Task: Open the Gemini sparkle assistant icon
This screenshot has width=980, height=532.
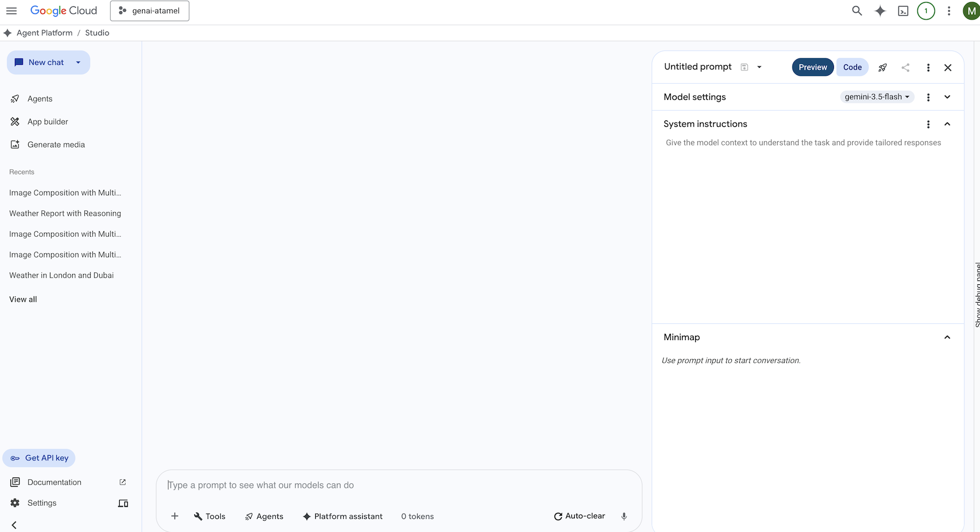Action: coord(880,11)
